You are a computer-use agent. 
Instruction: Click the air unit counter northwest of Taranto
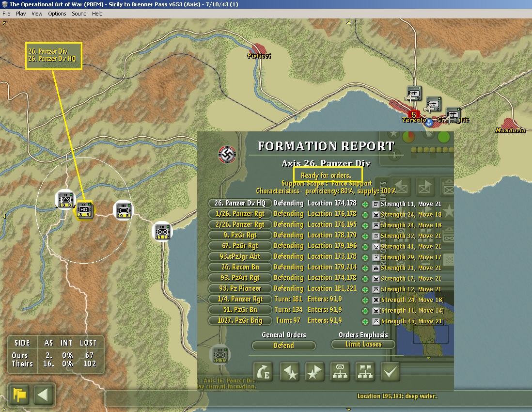[x=414, y=94]
